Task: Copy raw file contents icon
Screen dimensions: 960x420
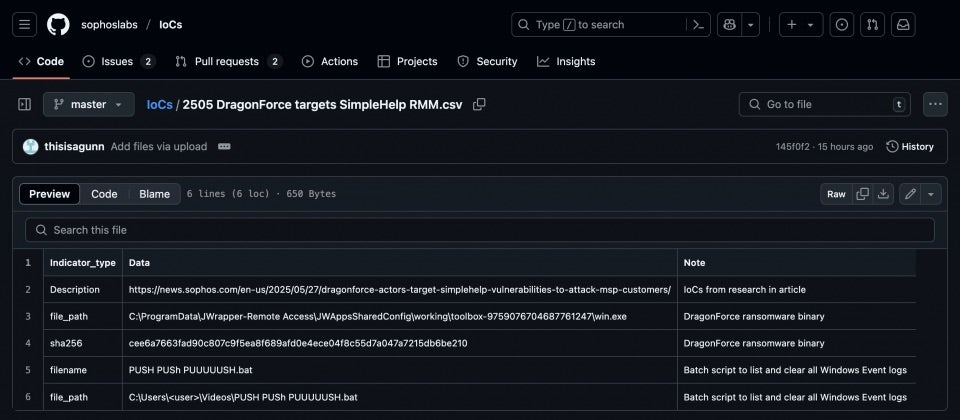Action: point(863,194)
